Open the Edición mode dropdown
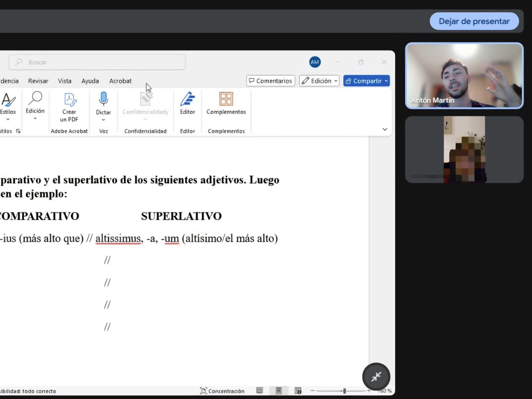 319,81
